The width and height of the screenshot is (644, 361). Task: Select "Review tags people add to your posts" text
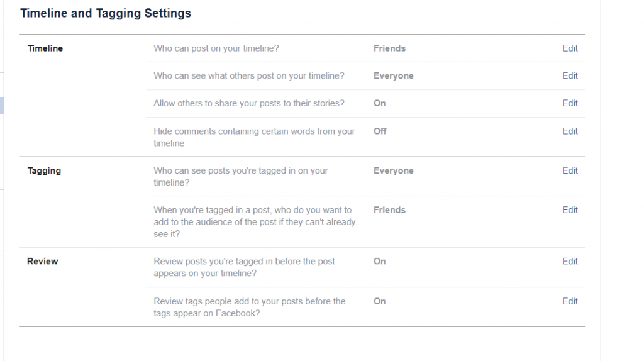pyautogui.click(x=250, y=307)
